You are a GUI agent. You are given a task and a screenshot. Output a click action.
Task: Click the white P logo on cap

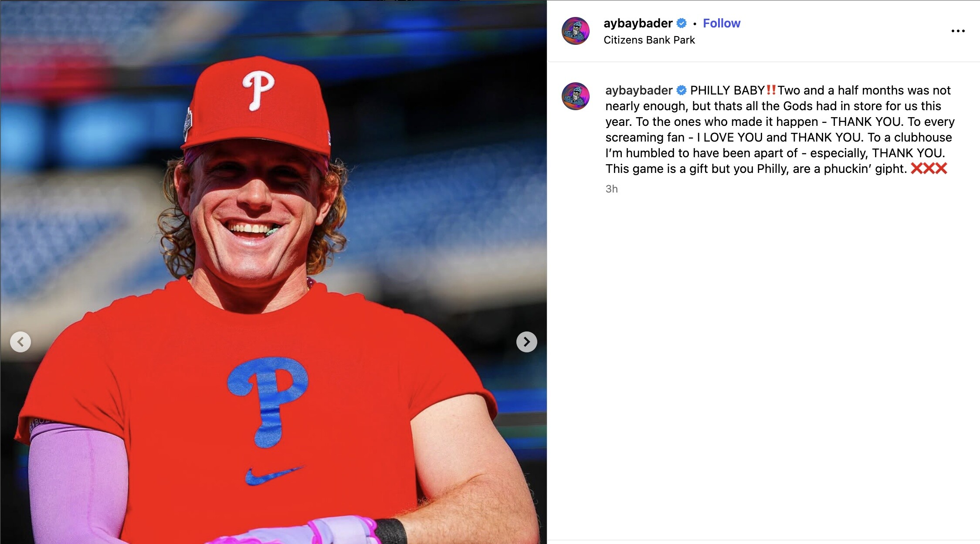(258, 90)
